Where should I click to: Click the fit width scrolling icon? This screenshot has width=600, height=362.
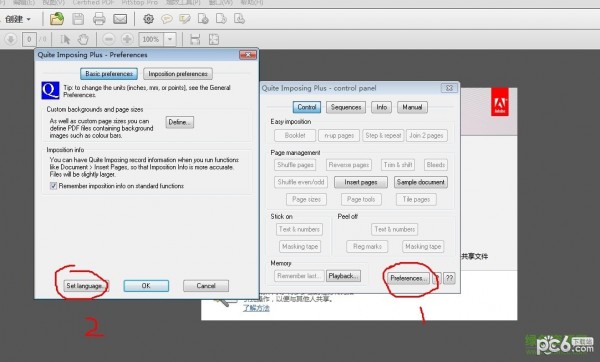pyautogui.click(x=195, y=39)
